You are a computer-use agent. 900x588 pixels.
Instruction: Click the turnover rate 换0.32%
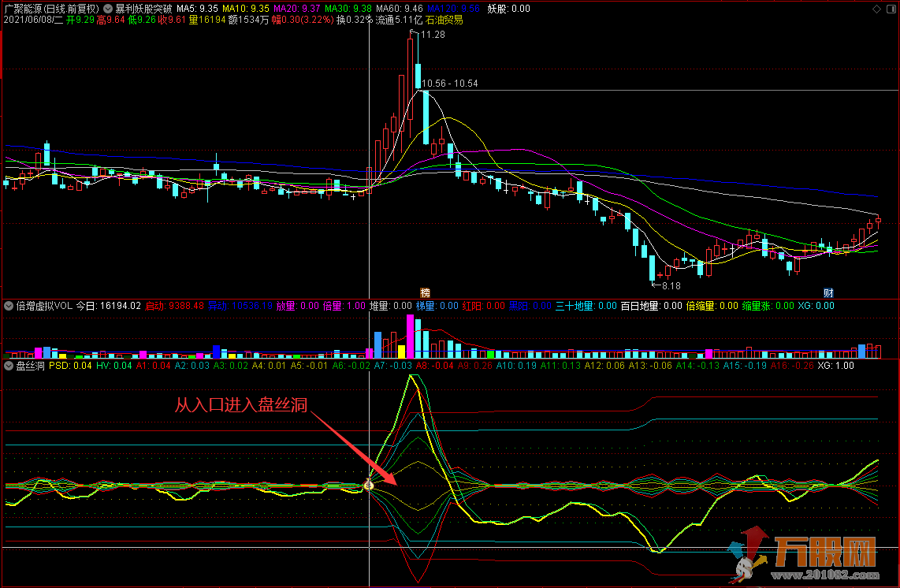355,20
